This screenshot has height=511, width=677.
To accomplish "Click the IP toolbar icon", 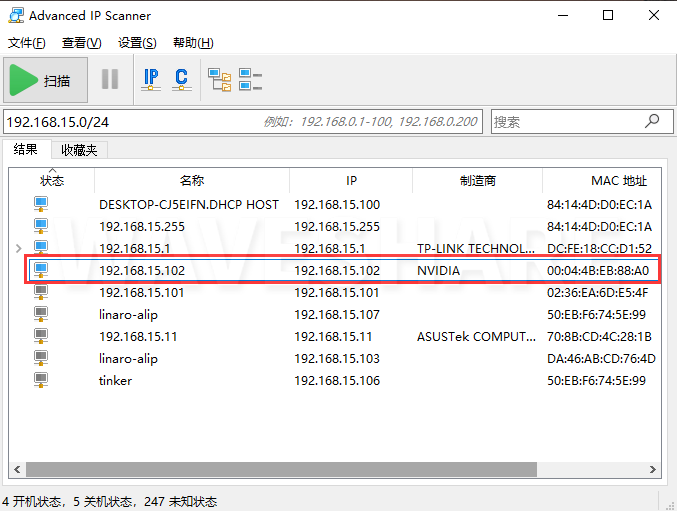I will 151,79.
